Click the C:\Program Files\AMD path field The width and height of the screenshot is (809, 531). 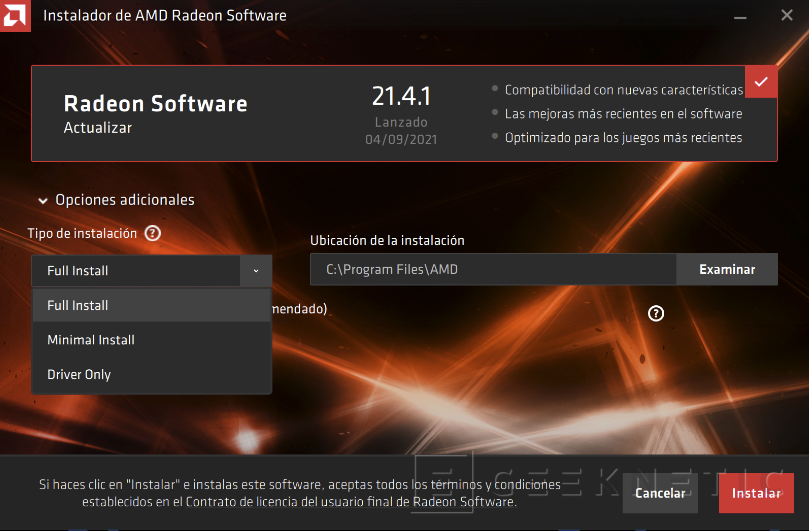[x=492, y=270]
